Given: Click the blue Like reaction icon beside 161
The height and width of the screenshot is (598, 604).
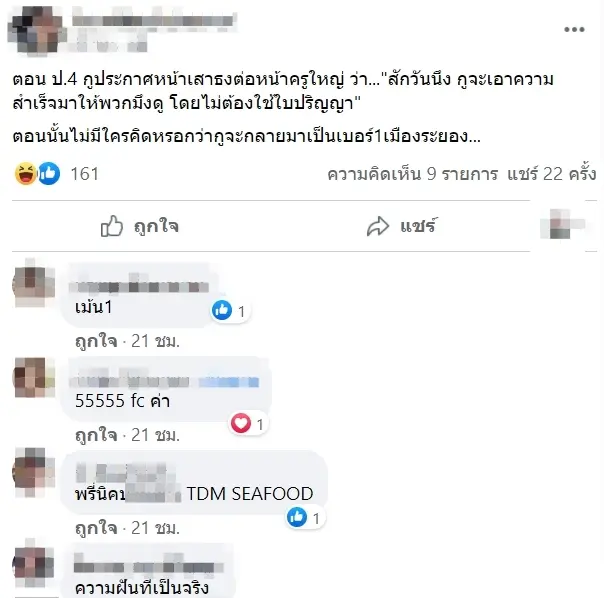Looking at the screenshot, I should coord(49,173).
